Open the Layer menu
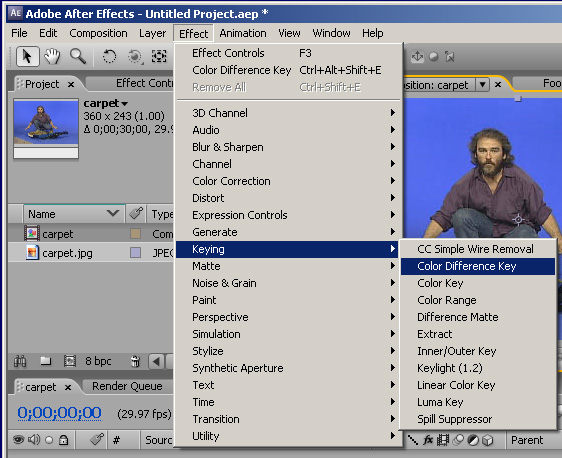This screenshot has height=458, width=562. coord(152,33)
